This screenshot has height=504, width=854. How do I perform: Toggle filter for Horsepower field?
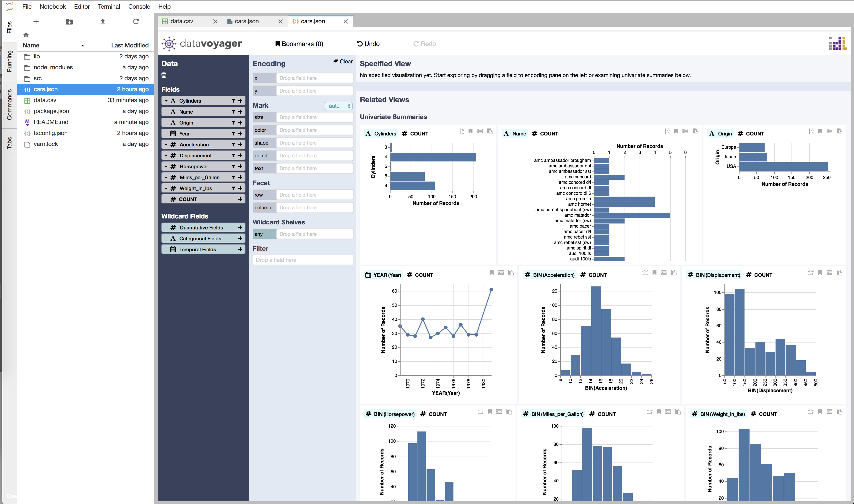pos(233,166)
